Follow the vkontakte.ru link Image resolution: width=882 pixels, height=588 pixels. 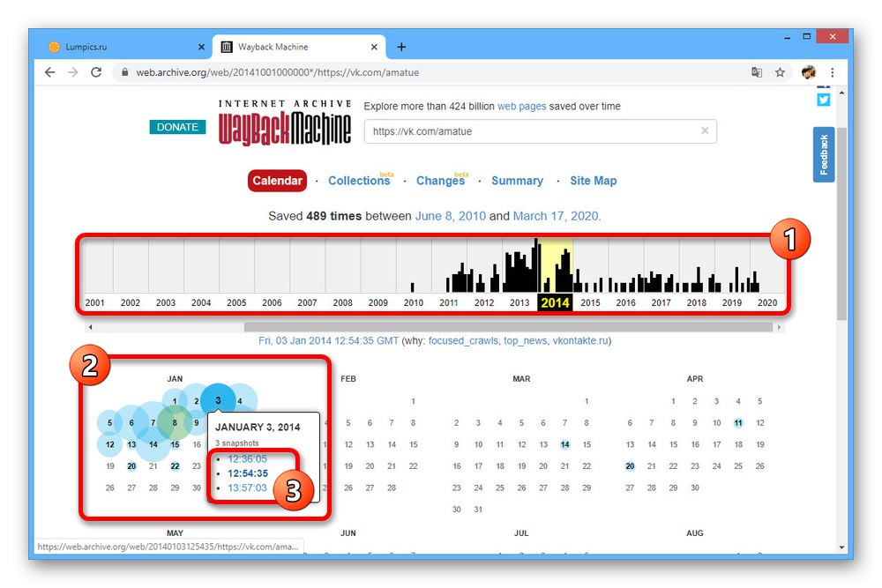[x=580, y=340]
